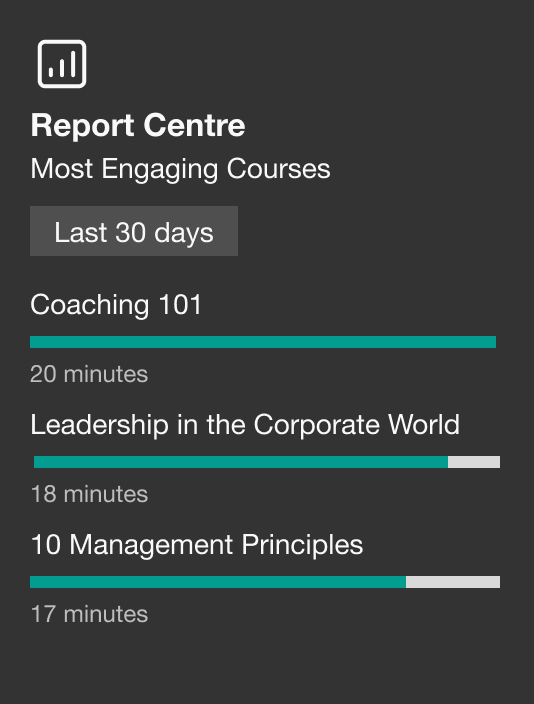Click the full teal Coaching 101 bar
Screen dimensions: 534x704
pyautogui.click(x=263, y=342)
